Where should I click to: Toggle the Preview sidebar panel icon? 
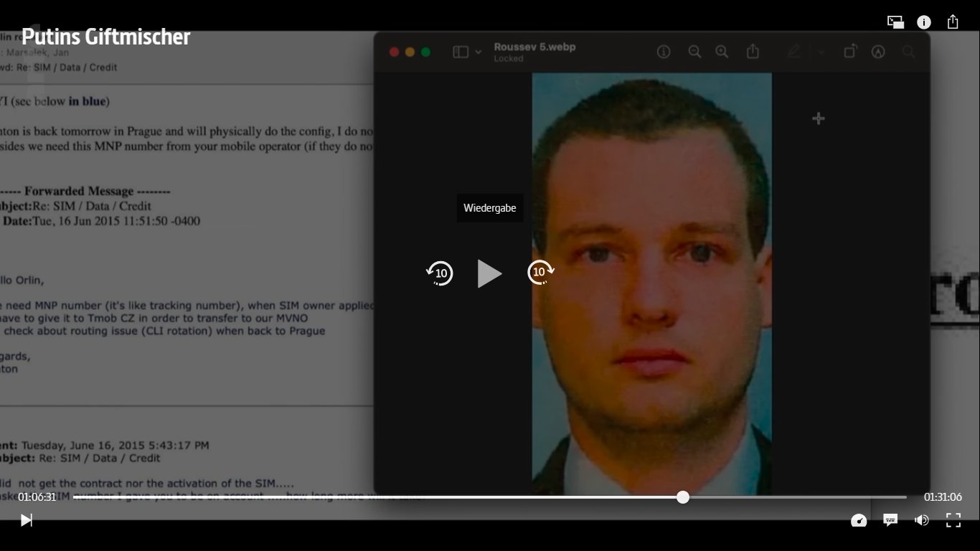(x=461, y=52)
